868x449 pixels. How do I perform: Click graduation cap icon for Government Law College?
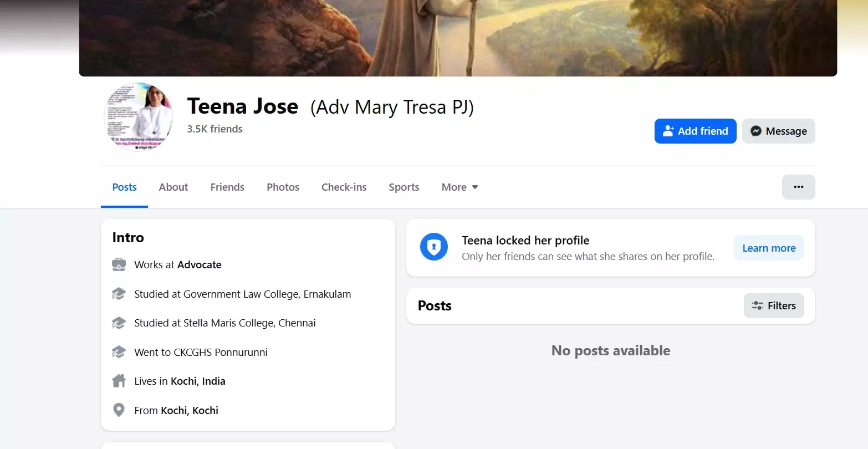[119, 294]
